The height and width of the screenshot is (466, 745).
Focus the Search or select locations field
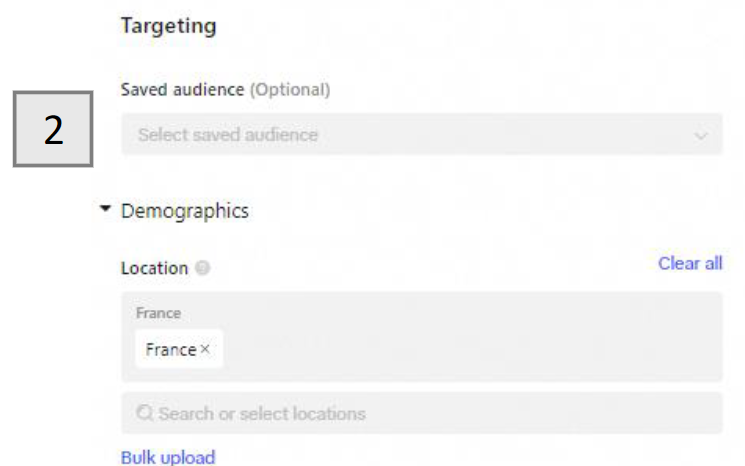(420, 413)
